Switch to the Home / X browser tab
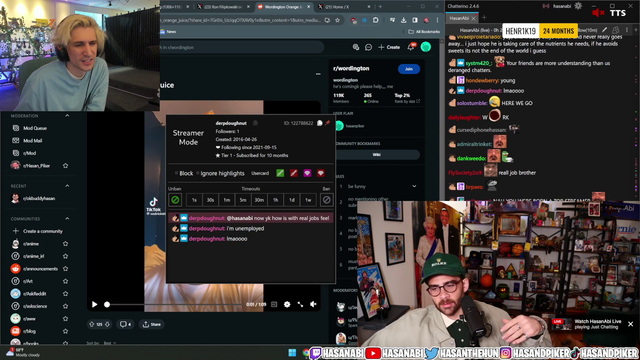Screen dimensions: 640x360 click(x=343, y=7)
